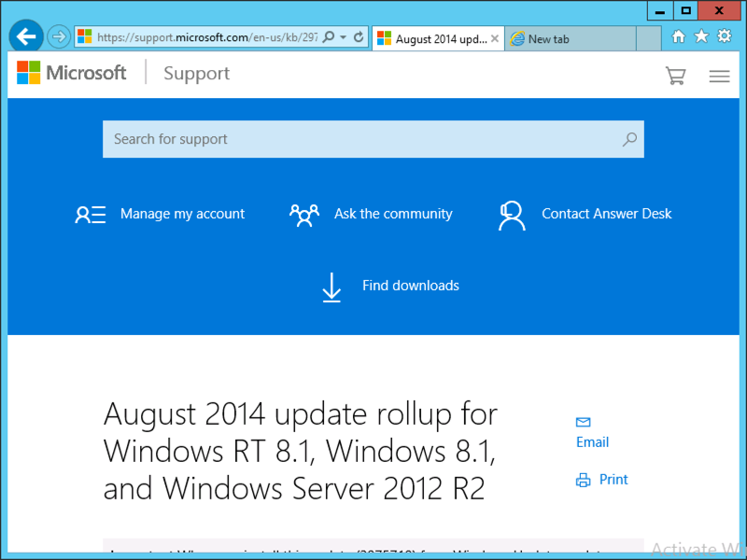Viewport: 747px width, 560px height.
Task: Minimize the browser window
Action: pos(660,10)
